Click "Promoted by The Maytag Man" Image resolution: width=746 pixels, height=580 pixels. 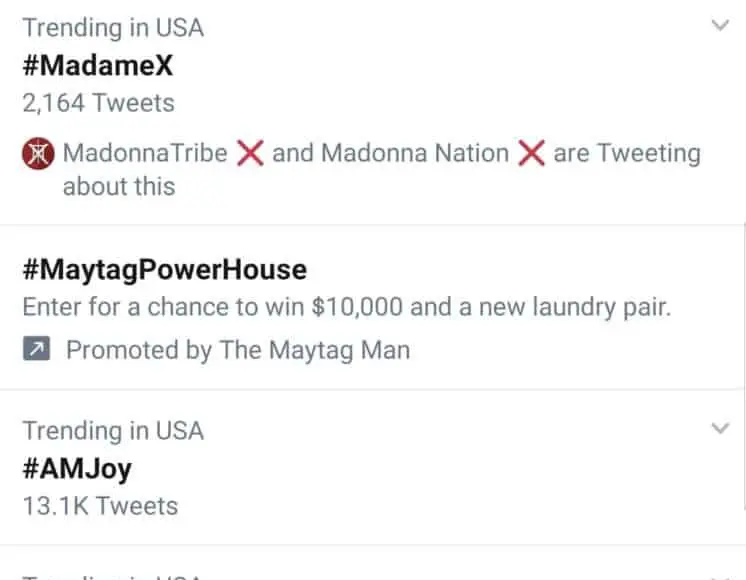[x=238, y=350]
